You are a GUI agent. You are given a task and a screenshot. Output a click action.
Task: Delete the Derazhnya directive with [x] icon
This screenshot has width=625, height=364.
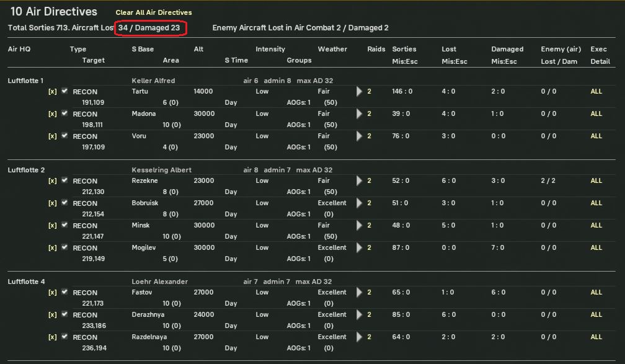[52, 315]
